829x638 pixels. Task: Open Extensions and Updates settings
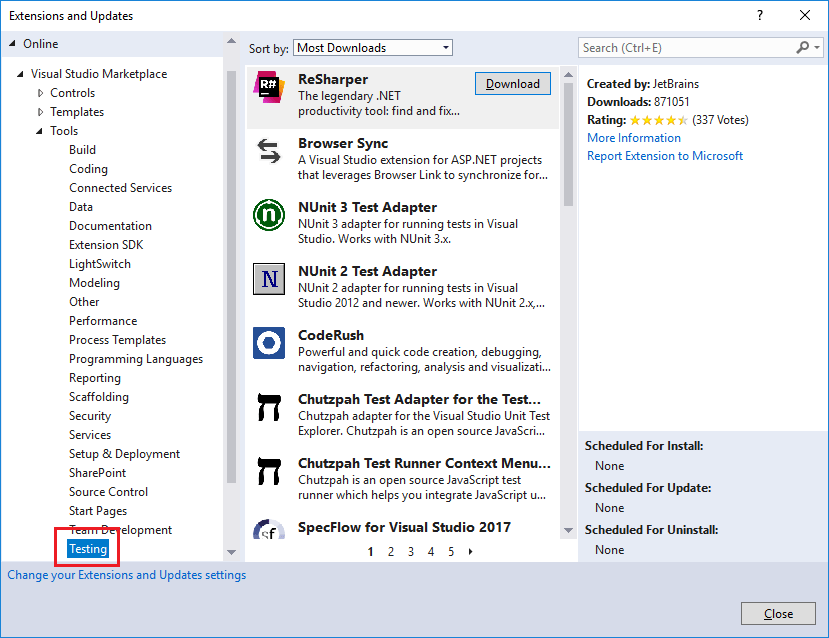point(126,575)
